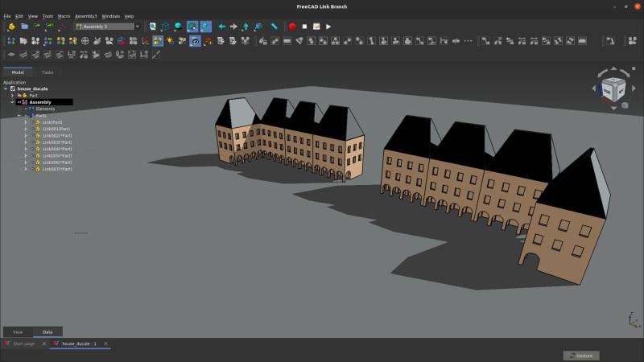The width and height of the screenshot is (644, 362).
Task: Open the Assembly 3 workbench dropdown
Action: coord(108,27)
